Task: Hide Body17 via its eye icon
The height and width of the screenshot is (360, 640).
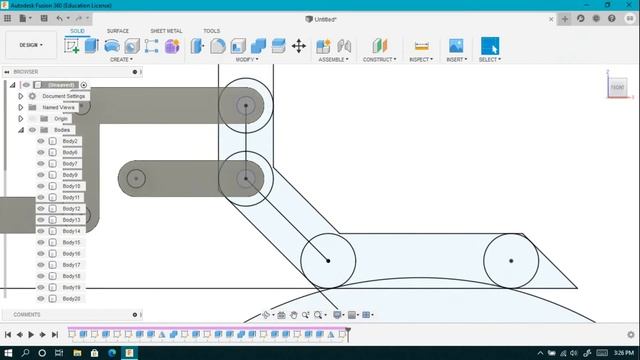Action: [40, 265]
